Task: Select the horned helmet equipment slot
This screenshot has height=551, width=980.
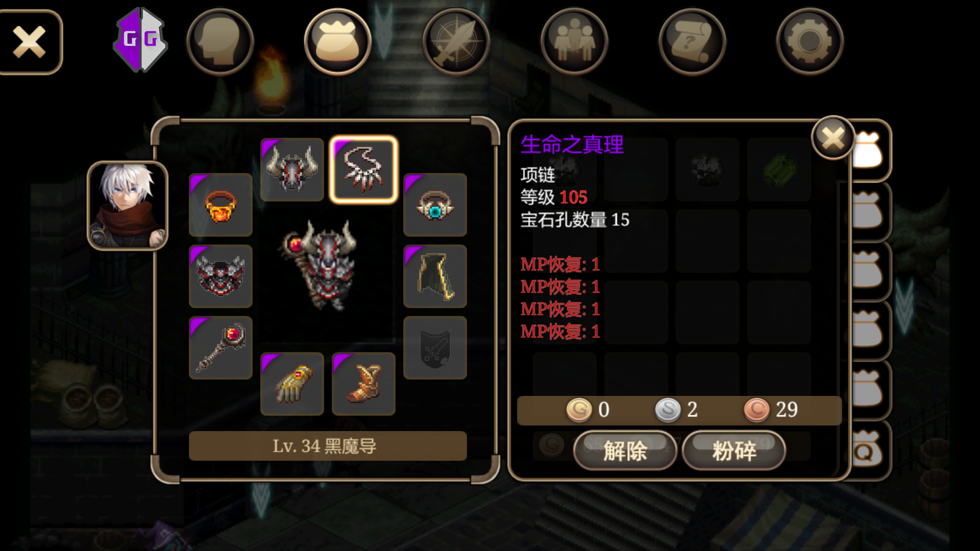Action: (x=292, y=169)
